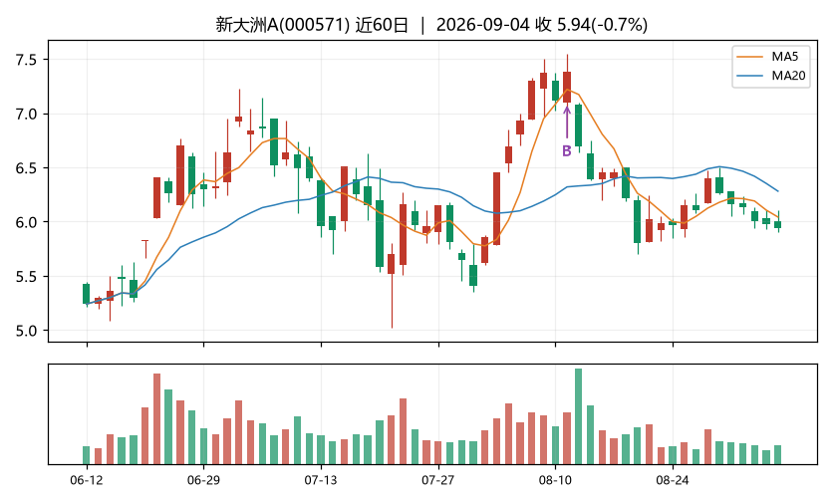Click the 08-24 date axis label
This screenshot has width=833, height=504.
point(673,480)
